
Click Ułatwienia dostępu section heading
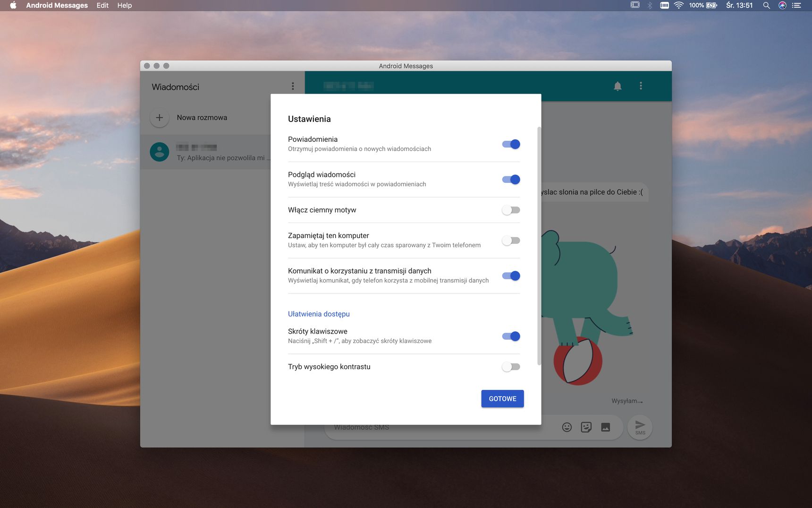(x=319, y=314)
